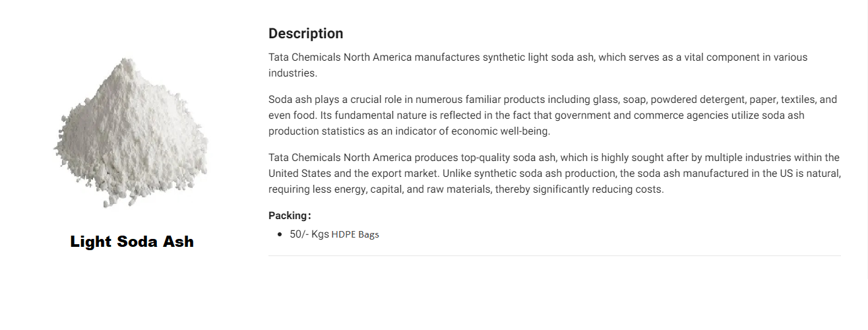
Task: Click the "Light Soda Ash" product caption
Action: (132, 242)
